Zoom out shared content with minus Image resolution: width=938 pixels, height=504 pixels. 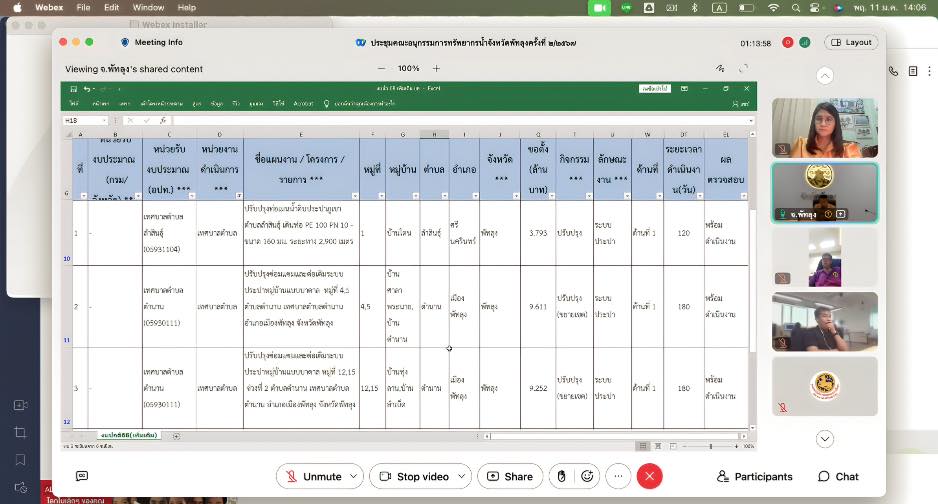(382, 69)
